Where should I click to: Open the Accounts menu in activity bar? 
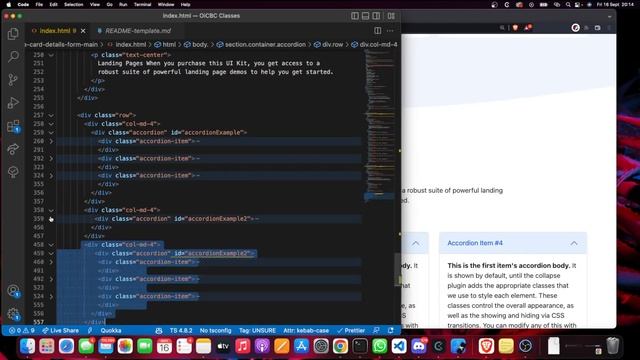(13, 291)
